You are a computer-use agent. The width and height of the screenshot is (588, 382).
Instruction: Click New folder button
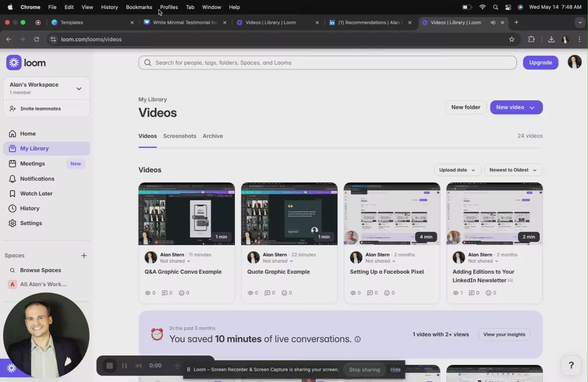click(x=466, y=107)
